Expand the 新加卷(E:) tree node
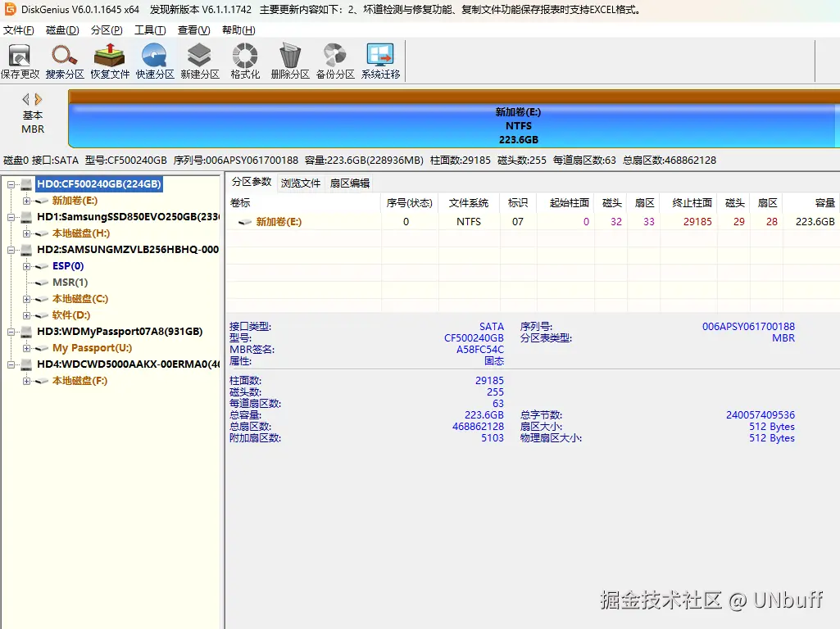Screen dimensions: 840x629 26,201
